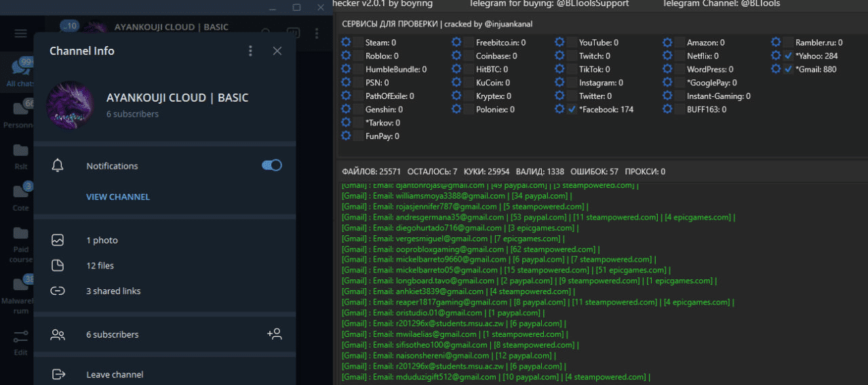Open the Rslt folder in sidebar
Viewport: 868px width, 385px height.
click(x=20, y=155)
